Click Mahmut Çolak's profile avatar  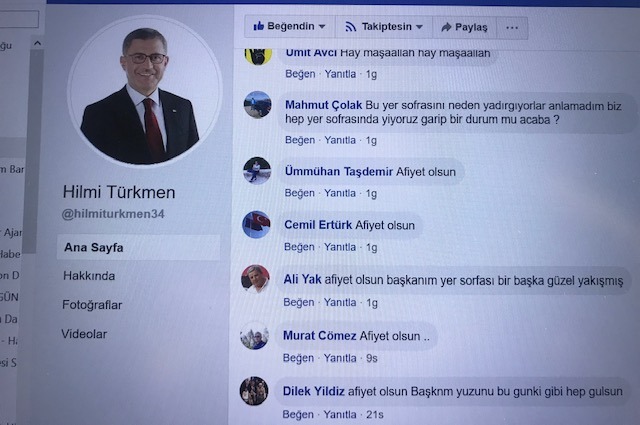(x=258, y=105)
